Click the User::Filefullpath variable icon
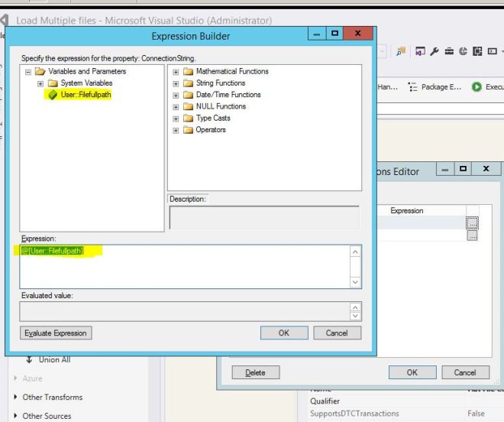The width and height of the screenshot is (504, 422). [x=53, y=95]
